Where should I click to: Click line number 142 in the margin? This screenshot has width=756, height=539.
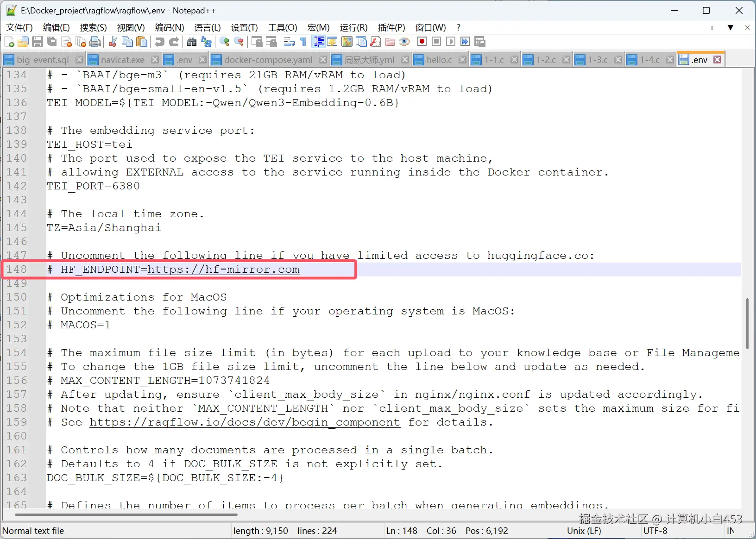pyautogui.click(x=17, y=186)
